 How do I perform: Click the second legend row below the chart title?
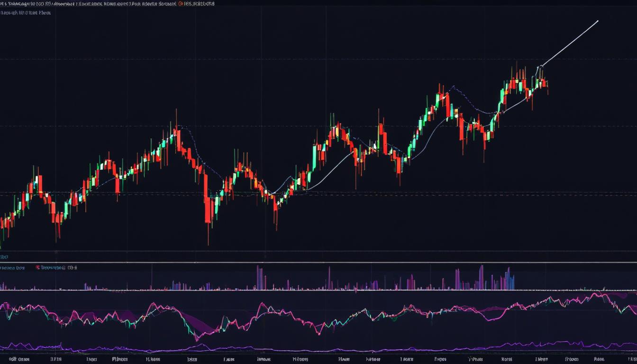[x=24, y=13]
